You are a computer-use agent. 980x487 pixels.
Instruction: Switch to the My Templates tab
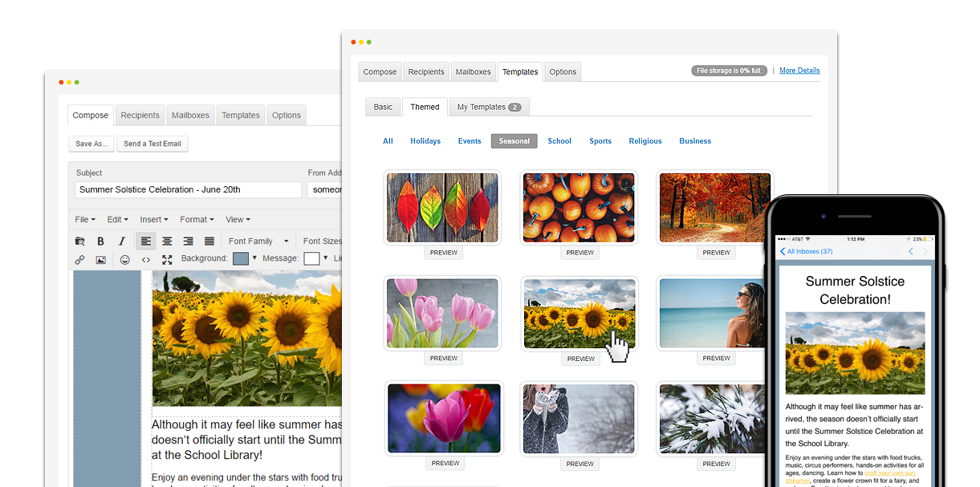488,107
